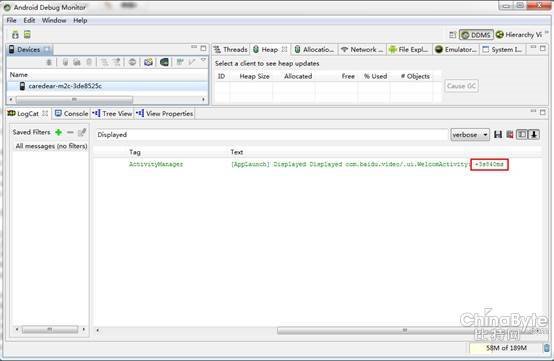554x361 pixels.
Task: Minimize the Devices panel
Action: pos(194,47)
